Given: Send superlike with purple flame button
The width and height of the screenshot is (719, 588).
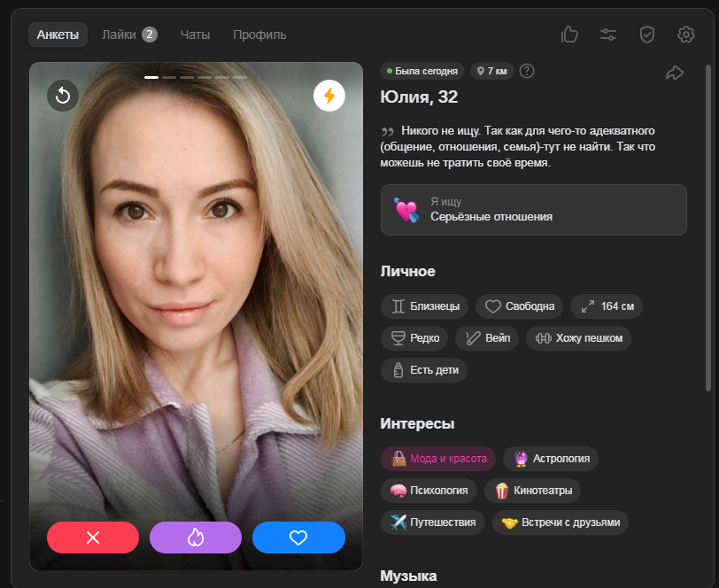Looking at the screenshot, I should click(x=196, y=538).
